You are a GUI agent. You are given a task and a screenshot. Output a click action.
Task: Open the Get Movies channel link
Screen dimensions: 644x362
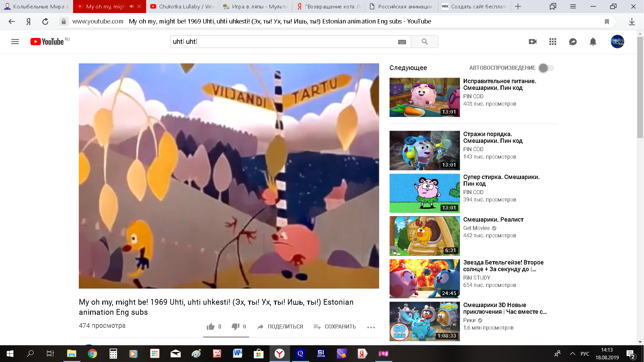(x=476, y=228)
